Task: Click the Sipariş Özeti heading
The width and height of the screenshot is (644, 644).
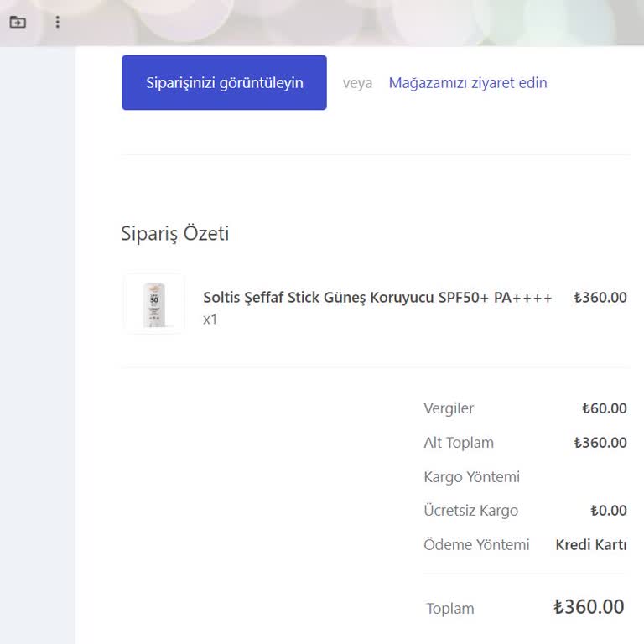Action: pos(174,234)
